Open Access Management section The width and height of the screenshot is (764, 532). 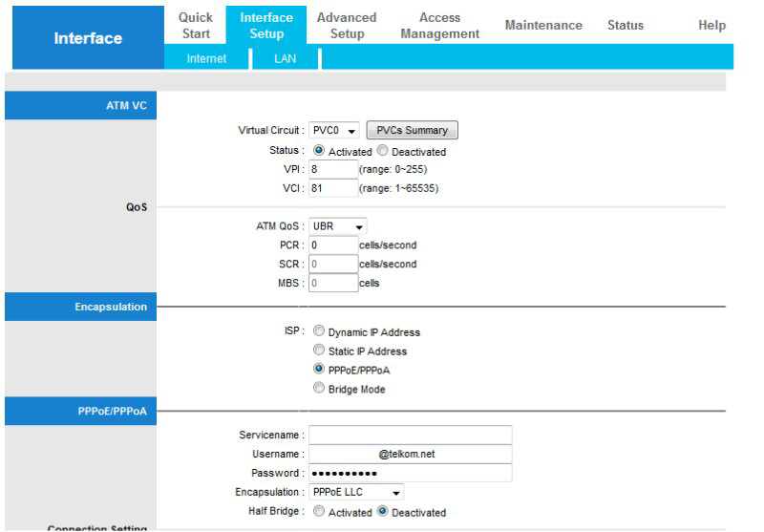pos(439,26)
